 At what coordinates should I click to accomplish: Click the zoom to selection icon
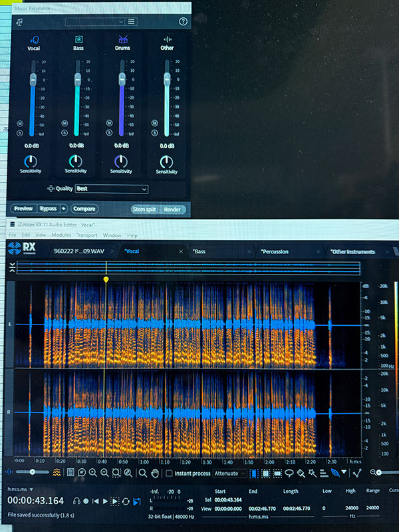(116, 473)
